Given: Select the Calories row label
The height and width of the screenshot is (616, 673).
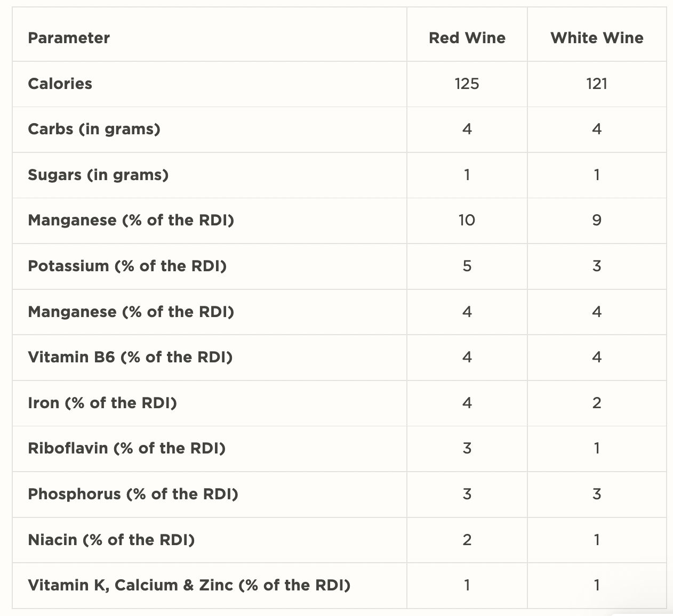Looking at the screenshot, I should coord(60,84).
